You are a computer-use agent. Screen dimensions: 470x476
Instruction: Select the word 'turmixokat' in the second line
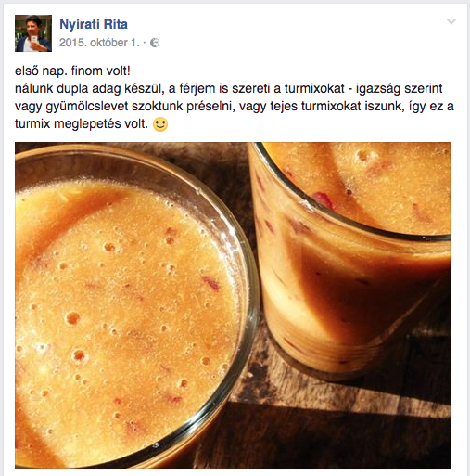coord(314,88)
